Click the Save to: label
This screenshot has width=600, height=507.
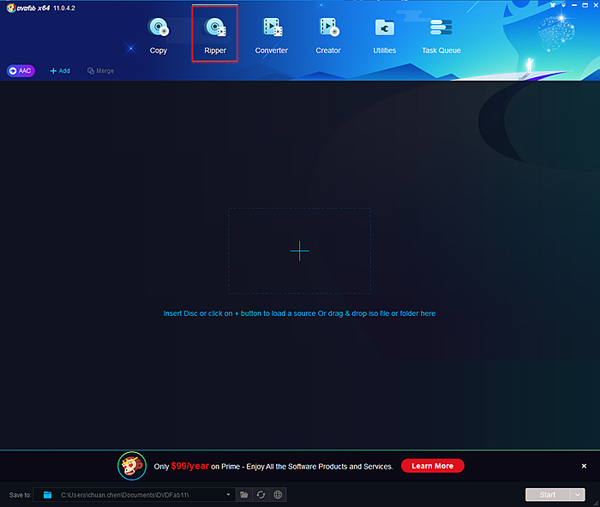pyautogui.click(x=20, y=495)
